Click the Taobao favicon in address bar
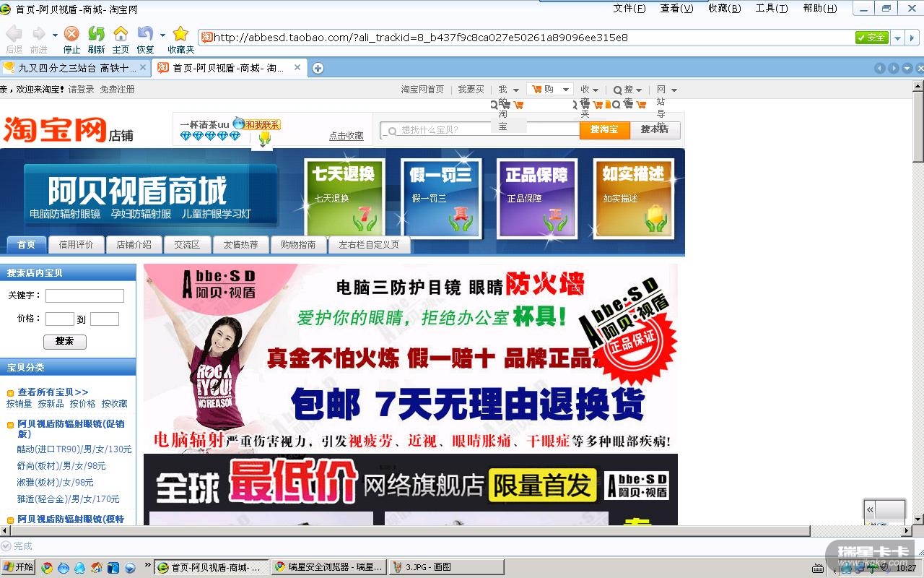Viewport: 924px width, 578px height. click(207, 38)
